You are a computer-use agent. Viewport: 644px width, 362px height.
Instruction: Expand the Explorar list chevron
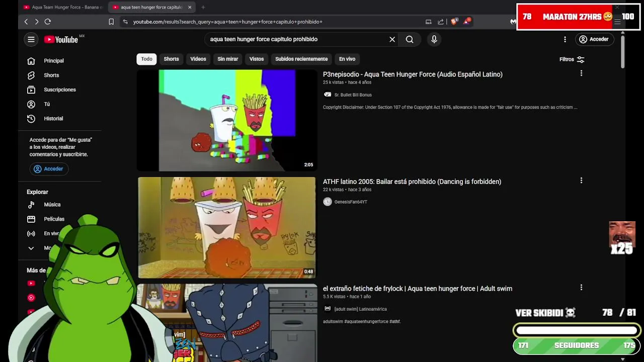31,248
